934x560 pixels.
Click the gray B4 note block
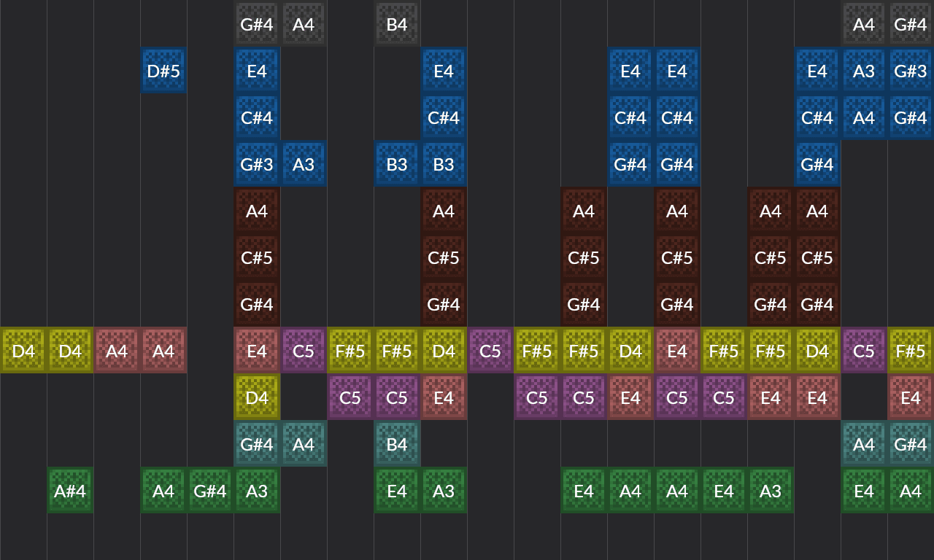tap(397, 24)
